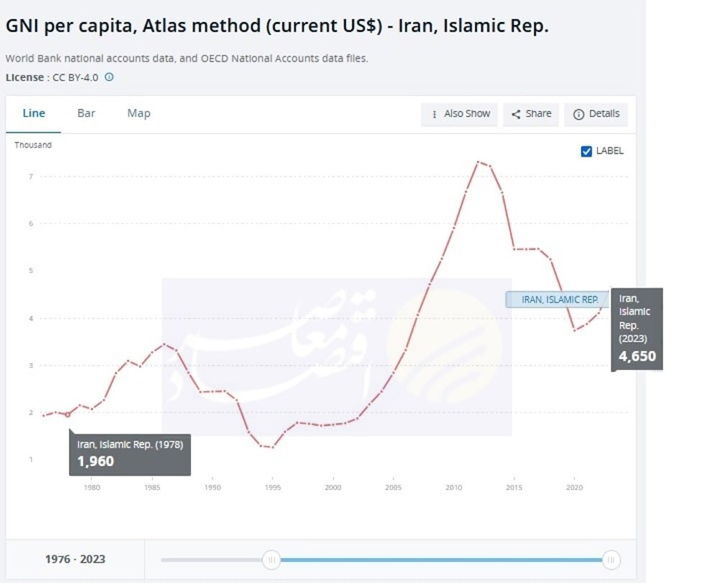Viewport: 701px width, 588px height.
Task: Click the blue year range slider track
Action: coord(441,559)
